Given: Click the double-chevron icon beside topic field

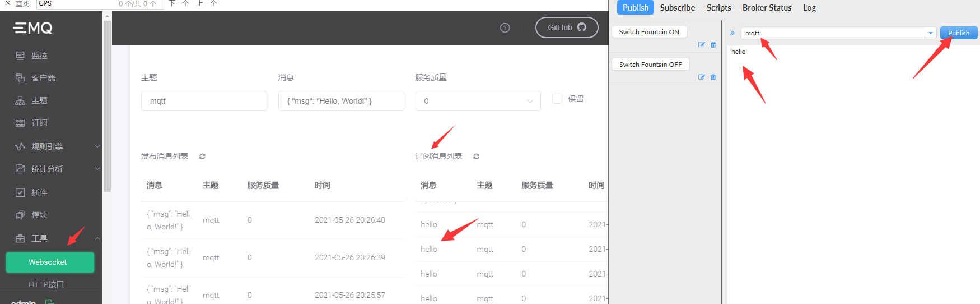Looking at the screenshot, I should tap(732, 33).
